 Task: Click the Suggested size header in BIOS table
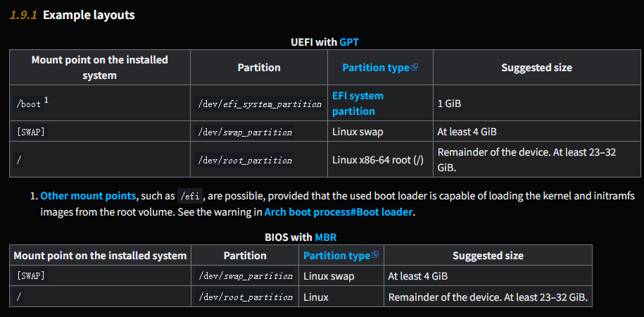coord(488,256)
